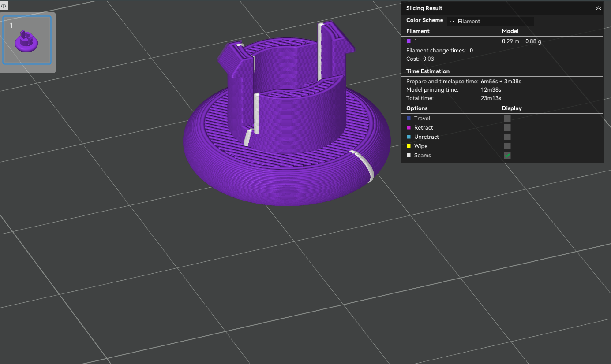Click the Time Estimation heading
This screenshot has width=611, height=364.
point(428,71)
